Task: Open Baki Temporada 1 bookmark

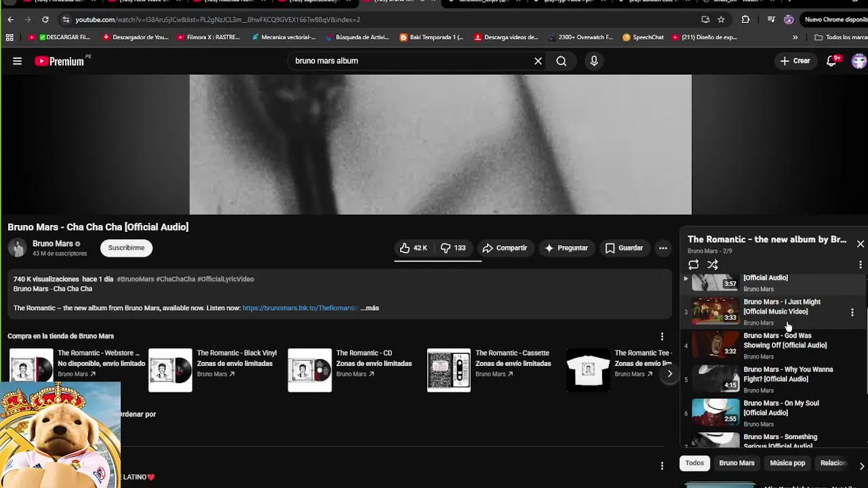Action: click(x=431, y=37)
